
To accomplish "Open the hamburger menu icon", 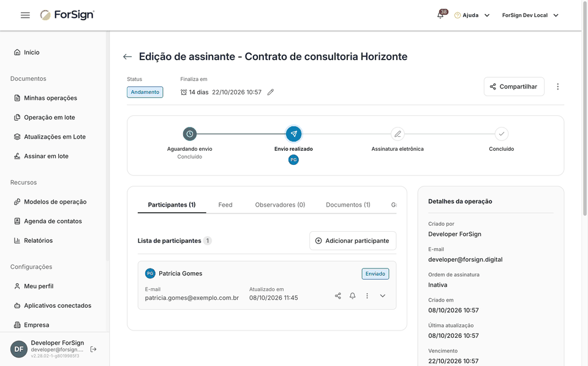I will [25, 15].
